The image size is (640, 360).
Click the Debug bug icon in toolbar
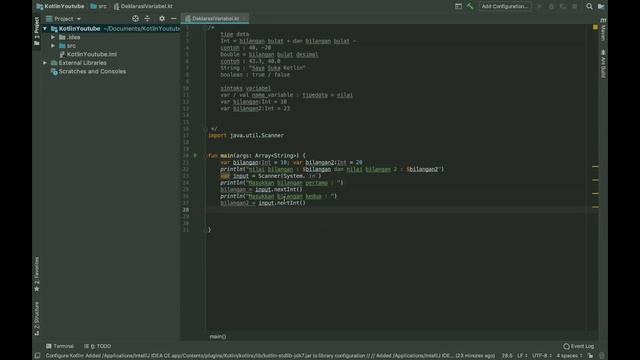pos(551,6)
